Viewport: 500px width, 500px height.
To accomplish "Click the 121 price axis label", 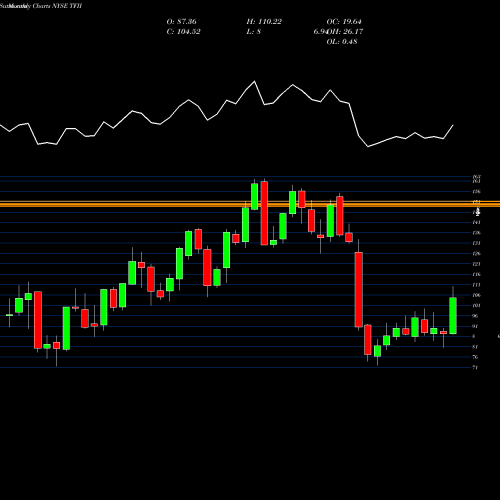I will tap(476, 264).
